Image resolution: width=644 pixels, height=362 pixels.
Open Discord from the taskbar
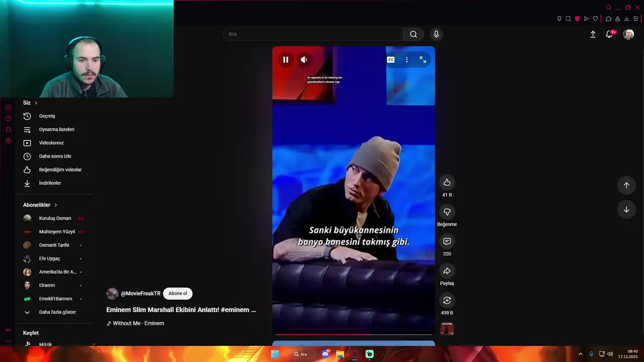[325, 354]
